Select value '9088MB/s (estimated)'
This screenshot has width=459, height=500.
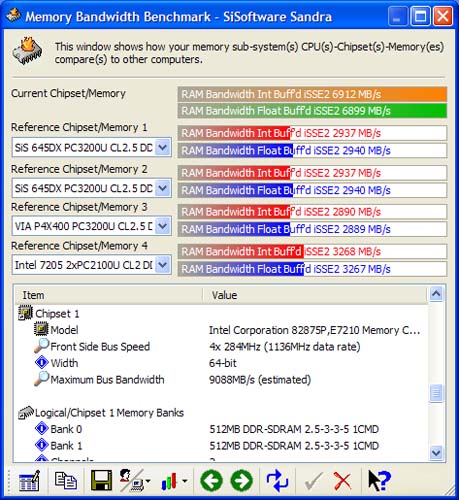[x=260, y=380]
